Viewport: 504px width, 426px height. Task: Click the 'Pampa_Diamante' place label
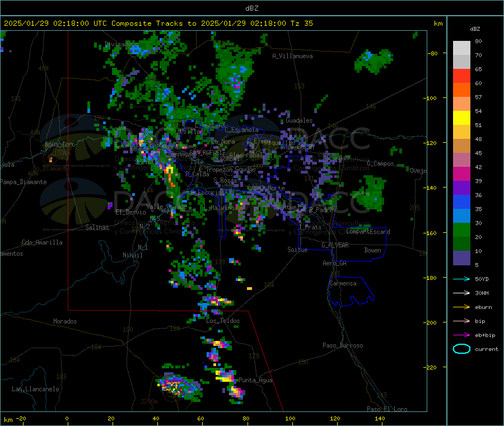pyautogui.click(x=23, y=182)
